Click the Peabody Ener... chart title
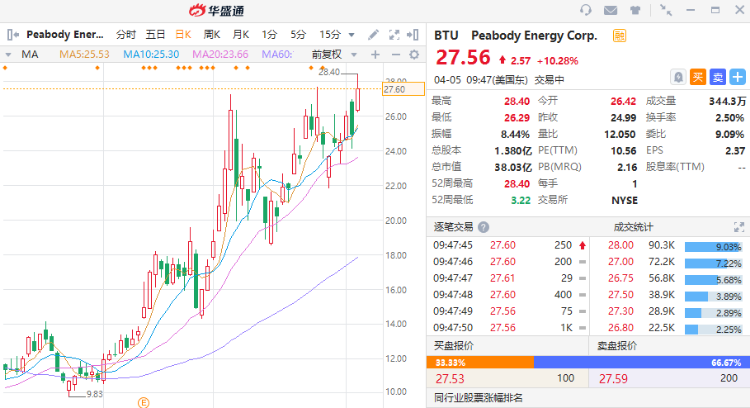 [x=65, y=34]
